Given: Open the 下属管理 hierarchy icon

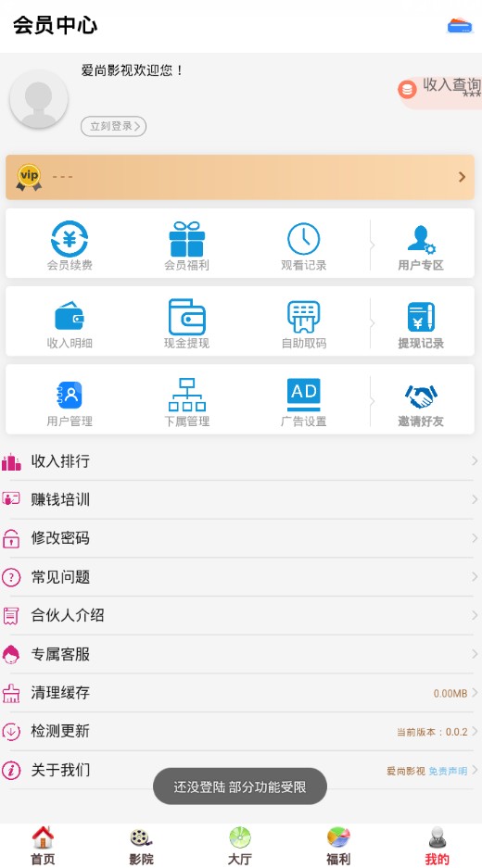Looking at the screenshot, I should [x=186, y=395].
